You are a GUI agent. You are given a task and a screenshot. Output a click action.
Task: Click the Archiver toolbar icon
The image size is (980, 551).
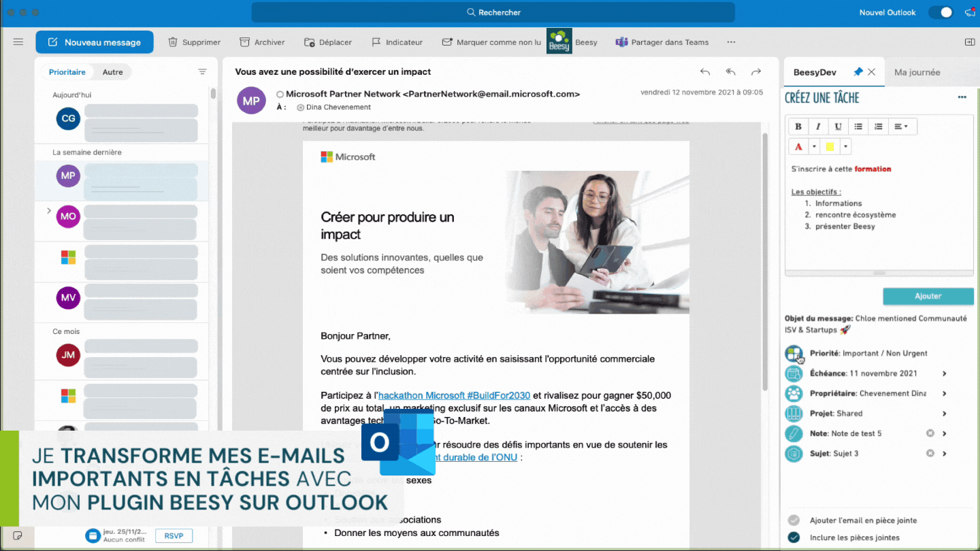(x=244, y=42)
